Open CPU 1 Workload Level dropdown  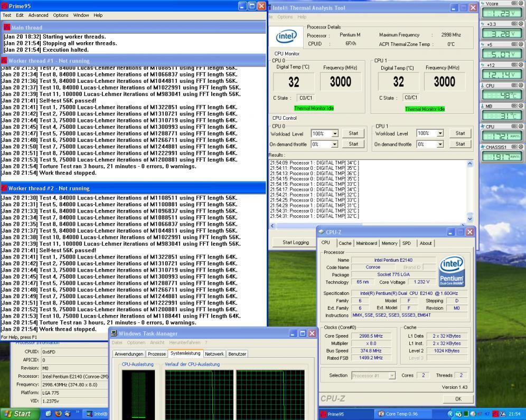tap(440, 133)
